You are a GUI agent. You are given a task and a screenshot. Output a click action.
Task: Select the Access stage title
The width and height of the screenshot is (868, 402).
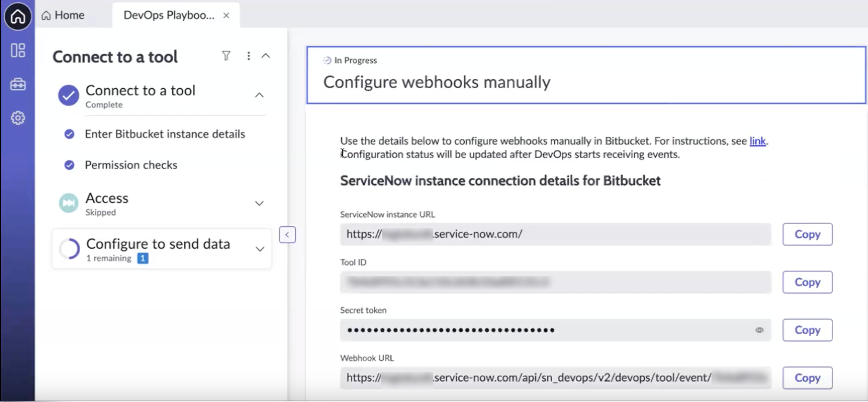(x=107, y=198)
